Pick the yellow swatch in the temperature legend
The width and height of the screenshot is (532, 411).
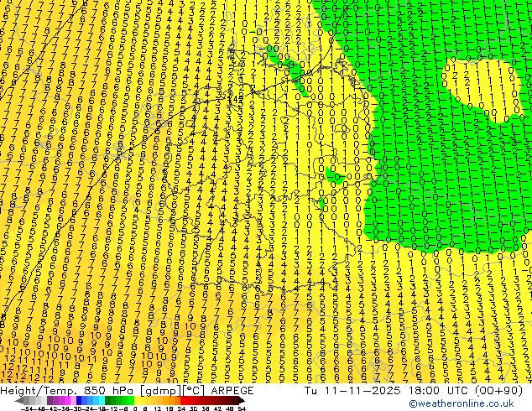pos(138,401)
